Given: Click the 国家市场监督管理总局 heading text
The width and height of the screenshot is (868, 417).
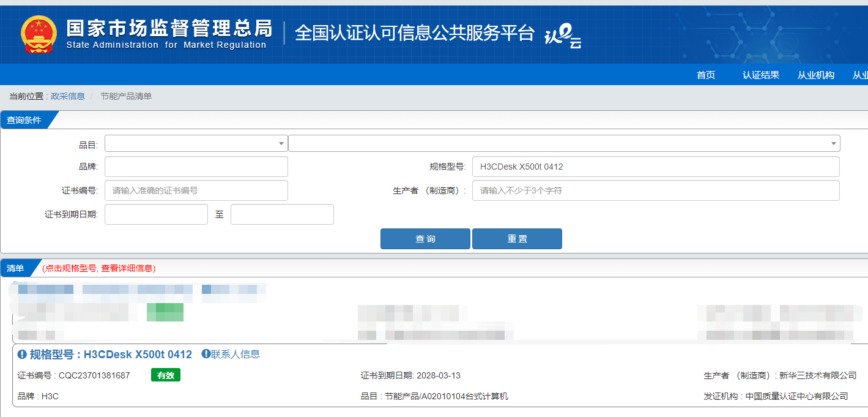Looking at the screenshot, I should [169, 28].
